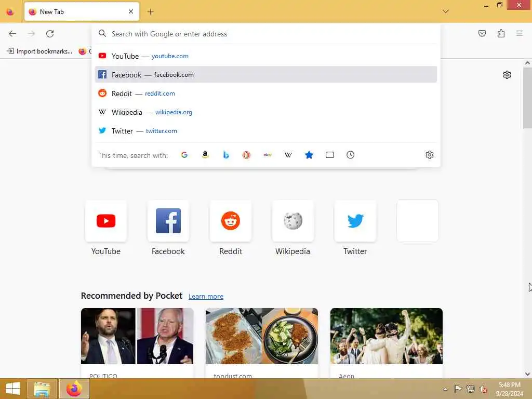Focus the address bar search field
The width and height of the screenshot is (532, 399).
pos(266,34)
